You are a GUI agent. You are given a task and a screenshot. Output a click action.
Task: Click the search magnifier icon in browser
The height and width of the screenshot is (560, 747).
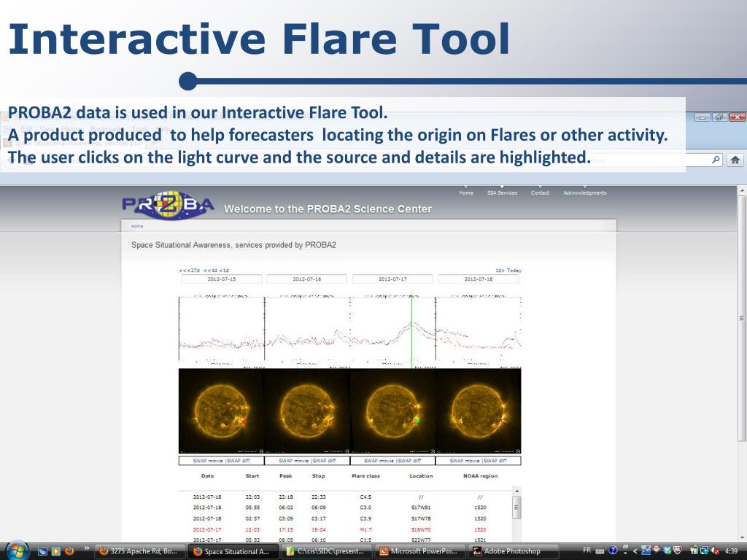click(716, 160)
